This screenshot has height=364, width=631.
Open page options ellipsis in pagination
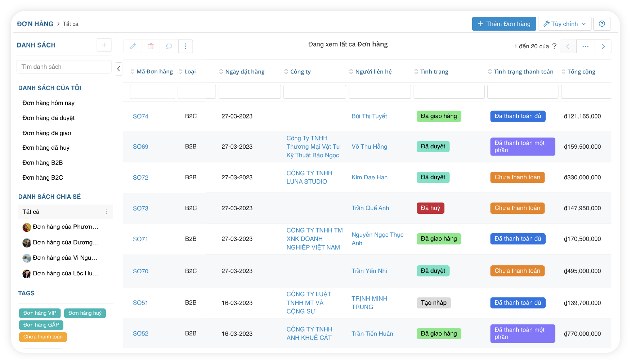[585, 46]
